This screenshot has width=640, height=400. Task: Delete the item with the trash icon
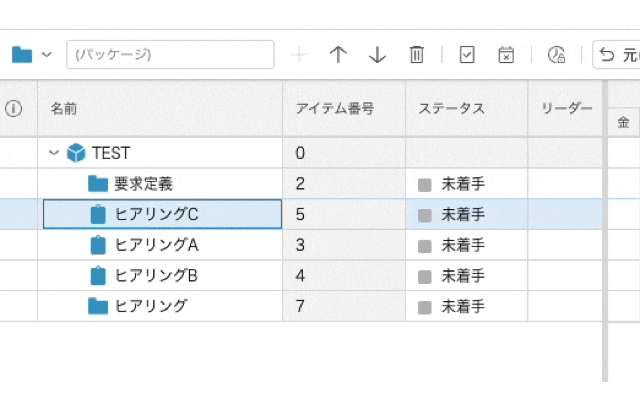(x=416, y=54)
